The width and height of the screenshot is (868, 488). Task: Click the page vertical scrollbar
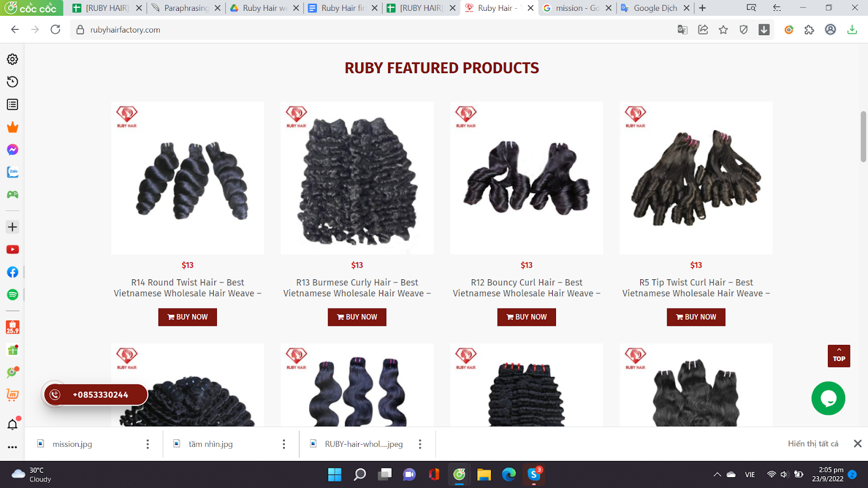coord(863,137)
